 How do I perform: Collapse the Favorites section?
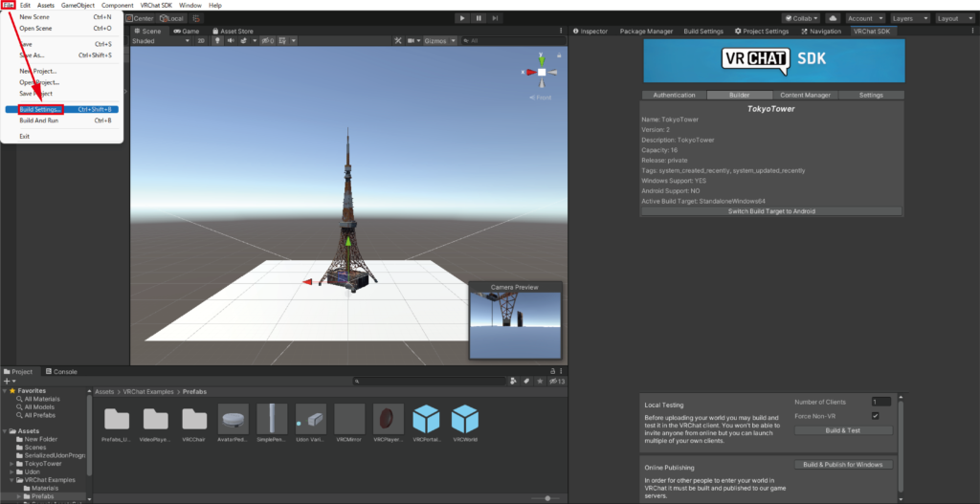point(5,391)
